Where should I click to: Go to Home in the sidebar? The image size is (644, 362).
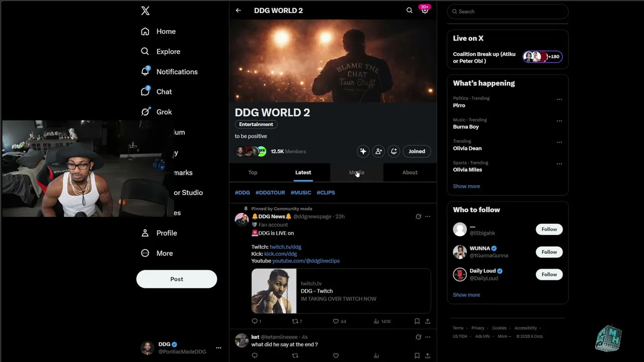coord(158,32)
